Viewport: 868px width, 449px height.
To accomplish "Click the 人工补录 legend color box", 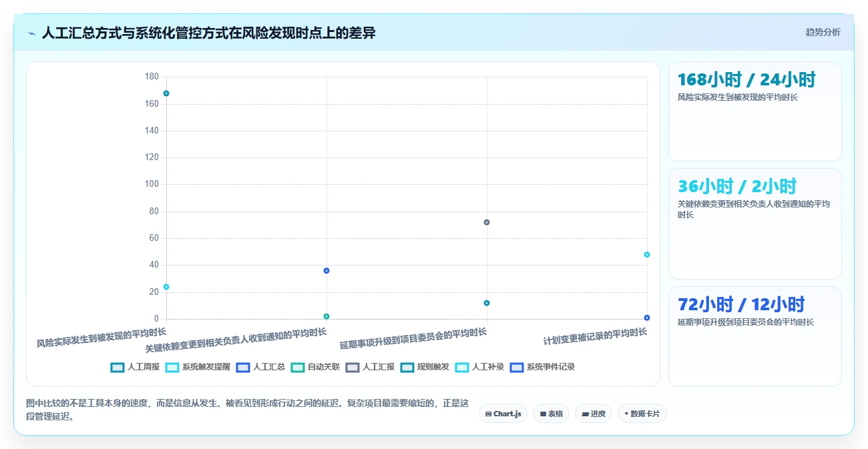I will click(462, 367).
